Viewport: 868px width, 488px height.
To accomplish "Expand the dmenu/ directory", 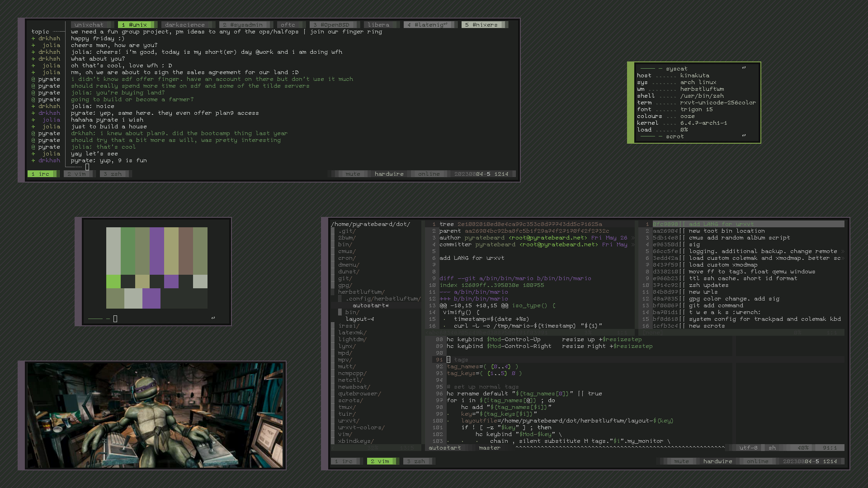I will (x=349, y=265).
